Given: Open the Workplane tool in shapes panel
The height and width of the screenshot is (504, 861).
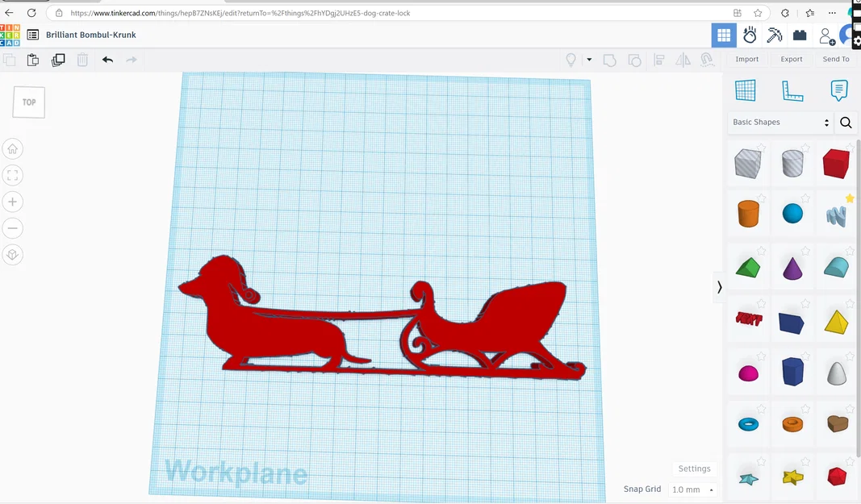Looking at the screenshot, I should (745, 90).
